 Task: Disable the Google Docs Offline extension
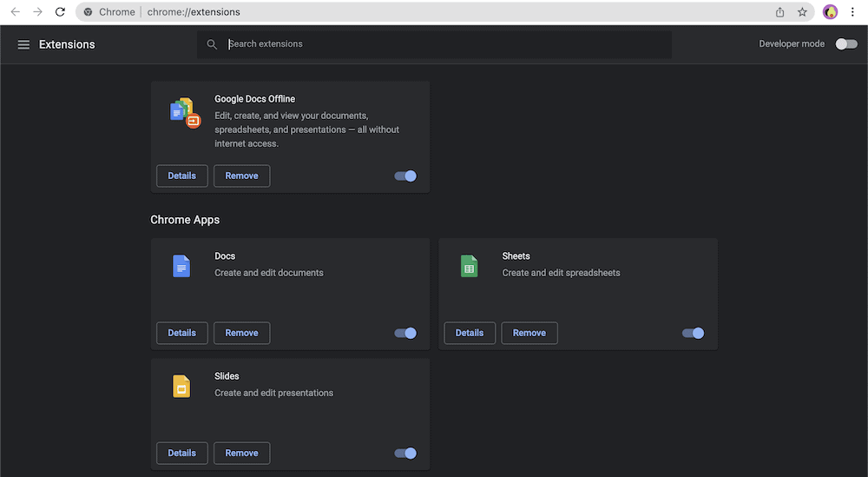click(405, 176)
